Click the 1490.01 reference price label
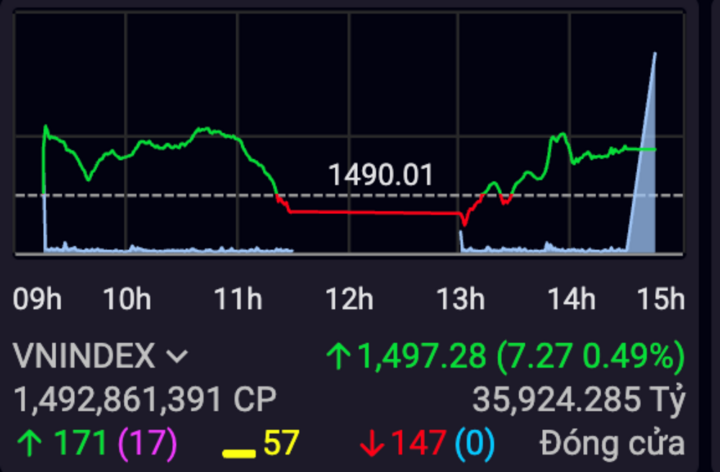The image size is (720, 472). (x=381, y=175)
